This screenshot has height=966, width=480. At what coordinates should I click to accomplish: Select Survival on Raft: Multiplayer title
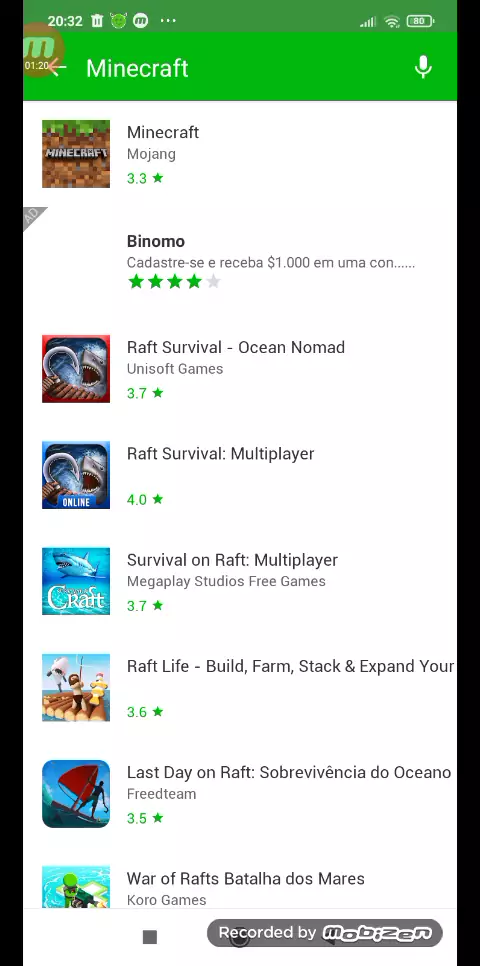pos(232,560)
